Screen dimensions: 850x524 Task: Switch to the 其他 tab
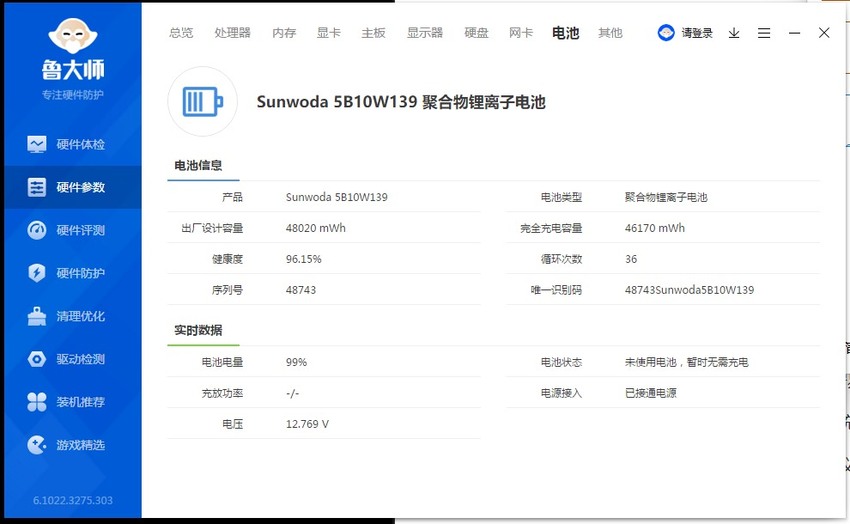tap(610, 33)
